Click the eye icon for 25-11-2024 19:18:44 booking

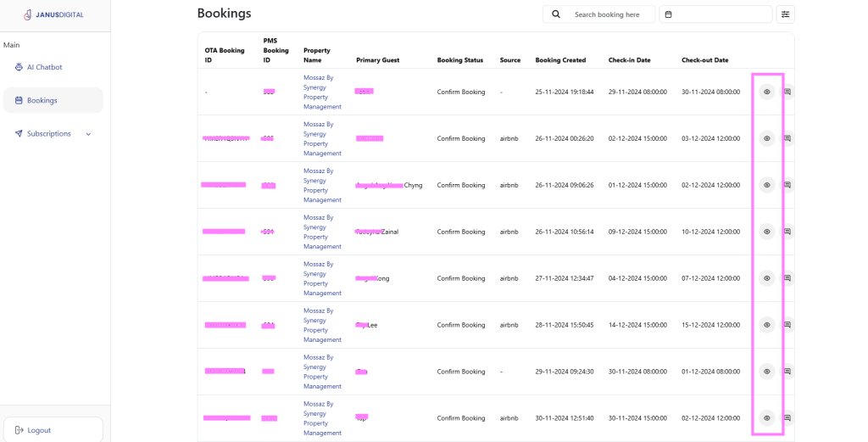coord(766,92)
